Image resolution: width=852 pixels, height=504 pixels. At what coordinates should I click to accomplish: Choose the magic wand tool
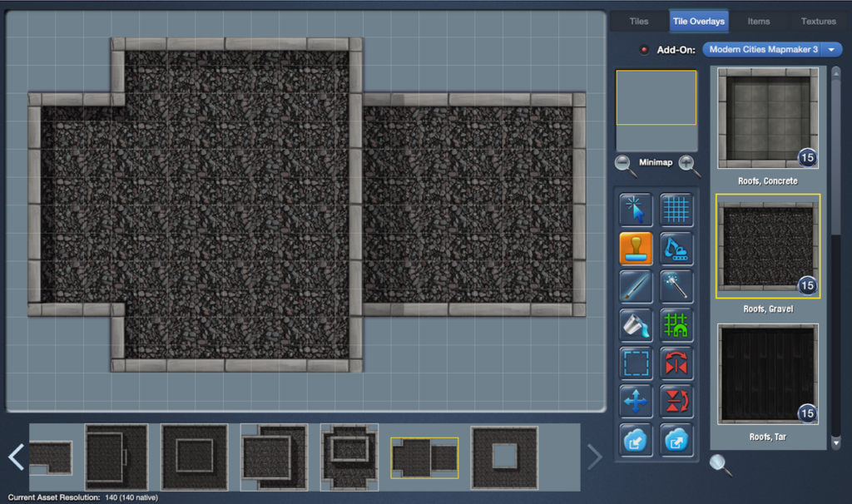pos(676,287)
